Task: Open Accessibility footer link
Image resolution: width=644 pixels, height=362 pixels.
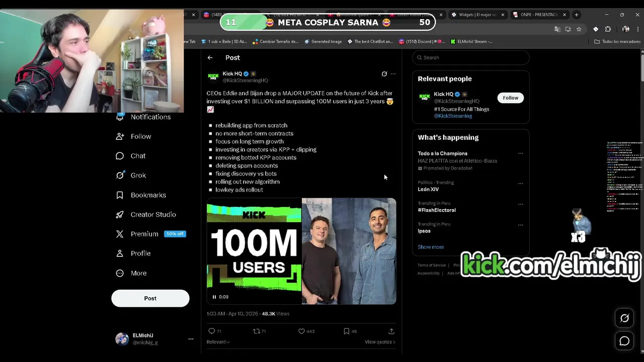Action: click(429, 274)
